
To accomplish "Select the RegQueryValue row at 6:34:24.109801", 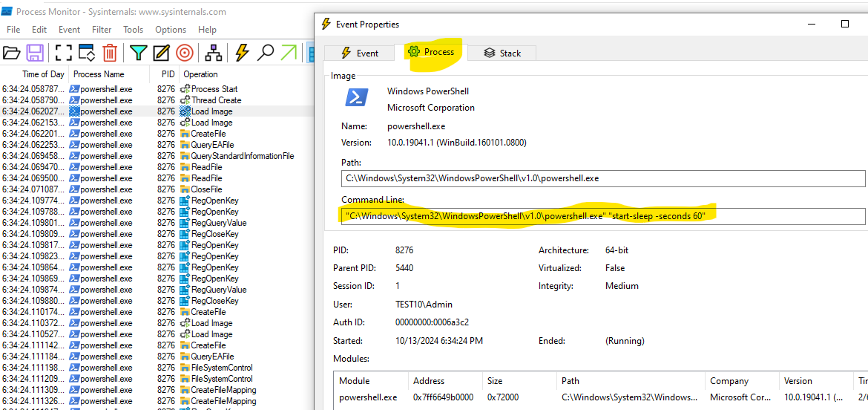I will (x=155, y=223).
